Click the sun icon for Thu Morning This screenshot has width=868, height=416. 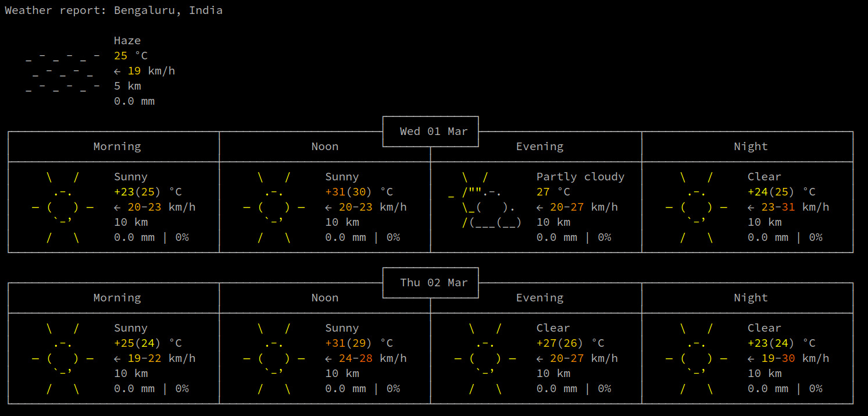(63, 358)
